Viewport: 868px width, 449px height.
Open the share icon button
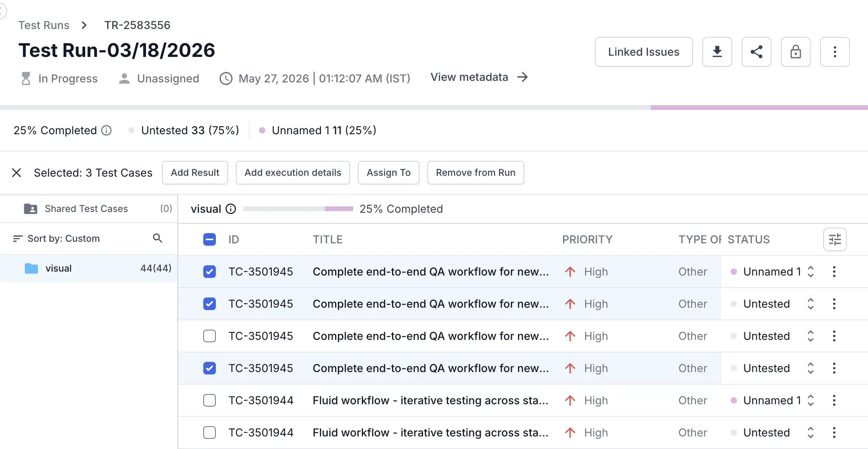[756, 52]
